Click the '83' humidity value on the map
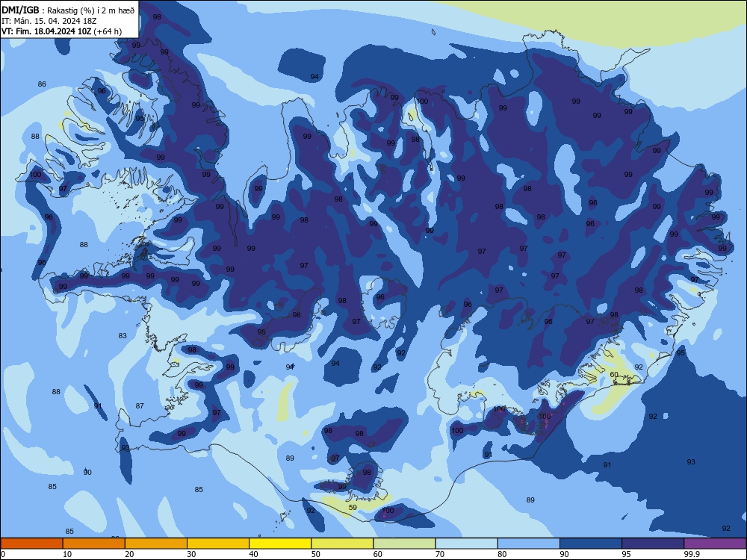This screenshot has width=747, height=560. point(123,336)
